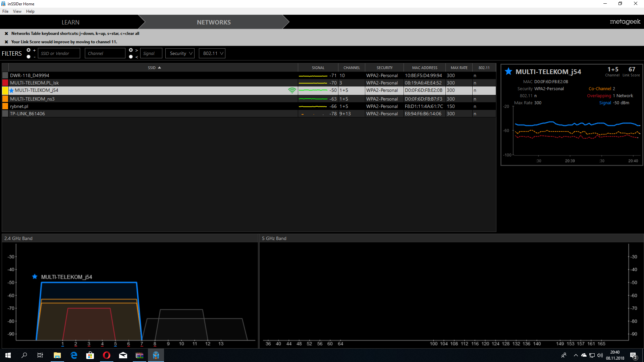Click the gray color swatch for DWR-118_D49994
Viewport: 644px width, 362px height.
pos(5,75)
